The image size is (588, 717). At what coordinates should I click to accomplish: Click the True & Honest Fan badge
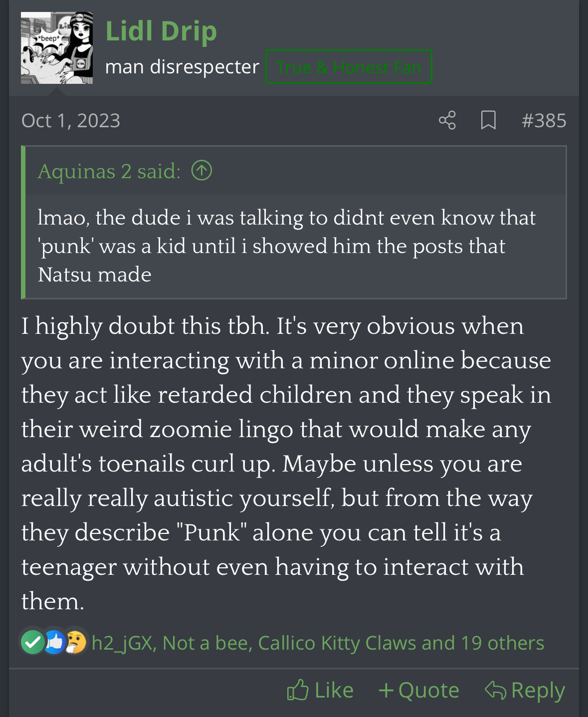(349, 67)
